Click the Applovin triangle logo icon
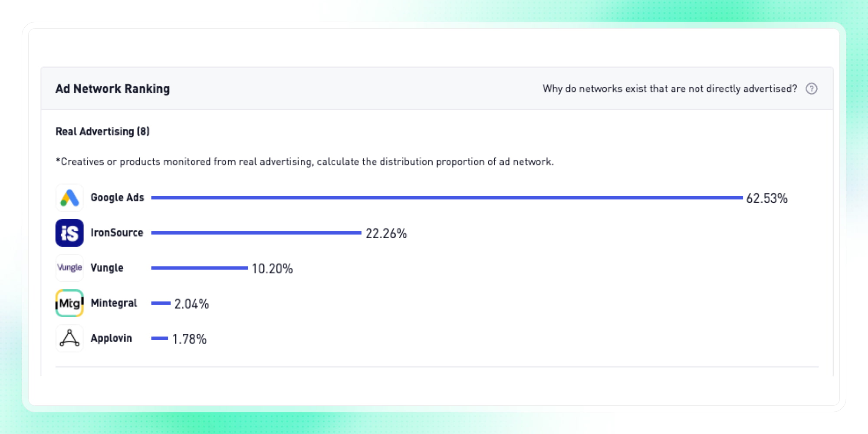 [x=69, y=338]
